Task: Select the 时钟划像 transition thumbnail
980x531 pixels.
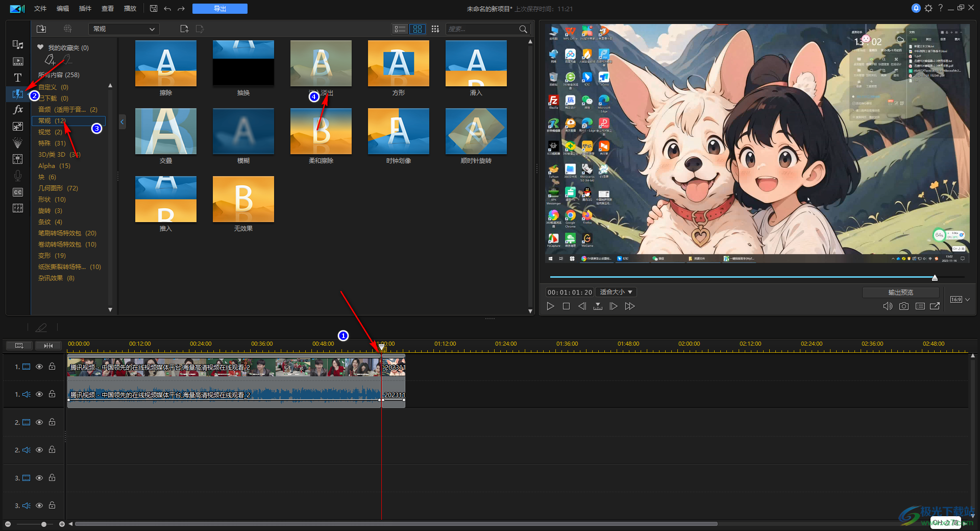Action: coord(399,131)
